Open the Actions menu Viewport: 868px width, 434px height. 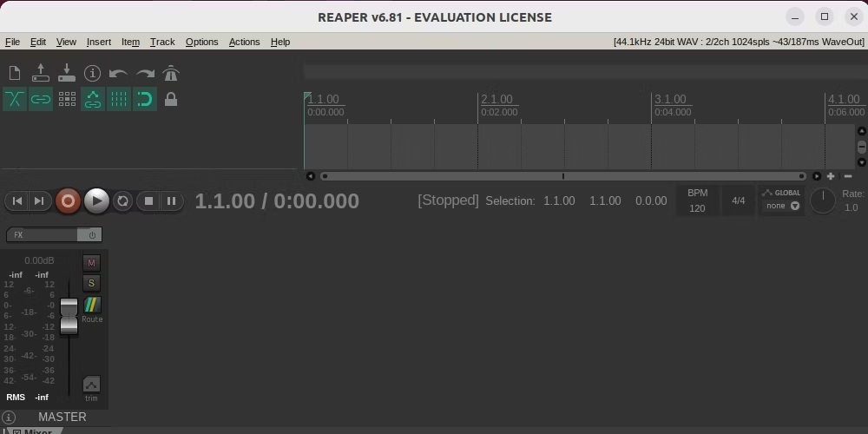pyautogui.click(x=244, y=42)
